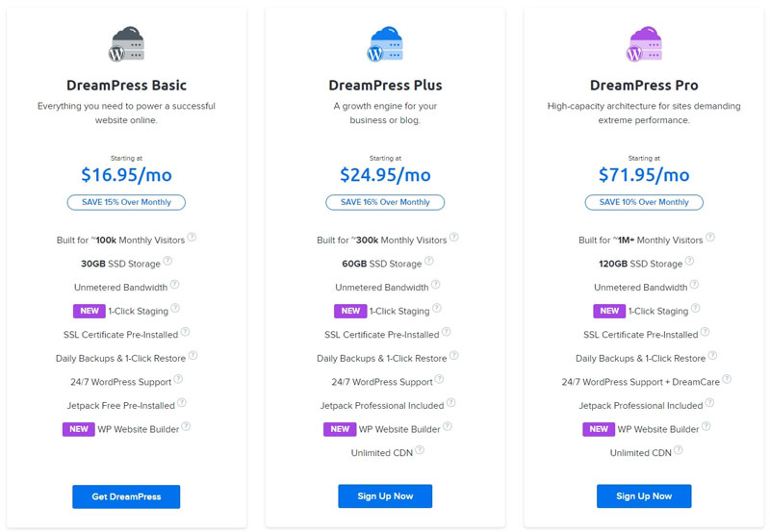Open help icon by Basic SSL Certificate Pre-Installed
The height and width of the screenshot is (532, 770).
[x=185, y=332]
